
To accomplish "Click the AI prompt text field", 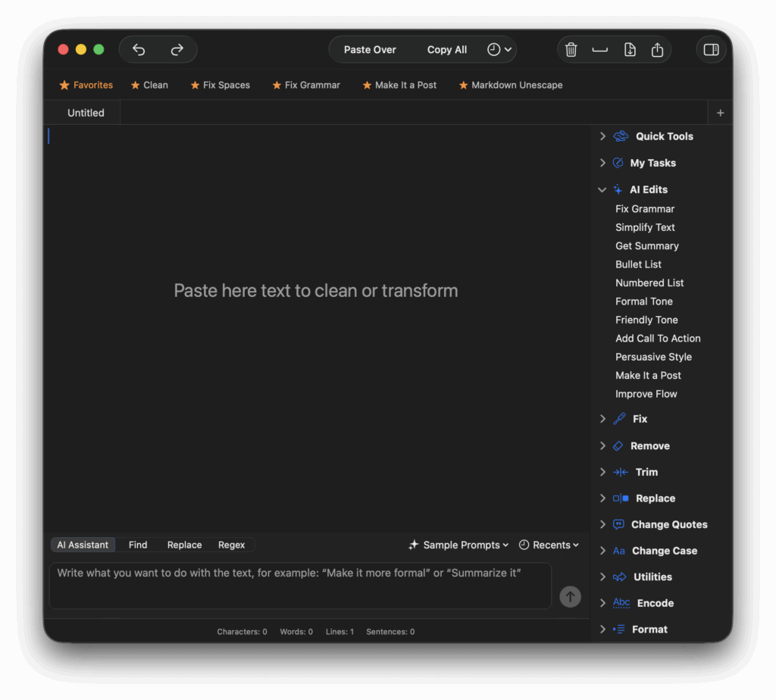I will [300, 586].
